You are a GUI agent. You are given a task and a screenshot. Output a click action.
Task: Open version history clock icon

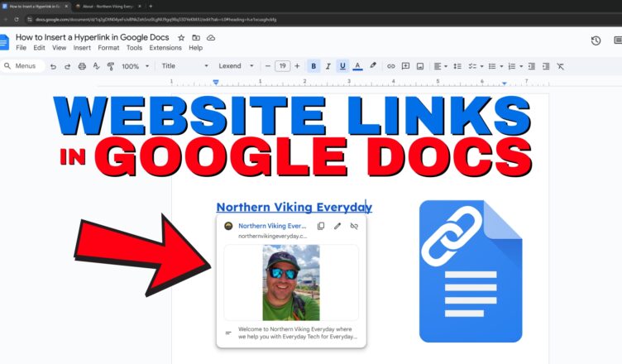point(596,41)
